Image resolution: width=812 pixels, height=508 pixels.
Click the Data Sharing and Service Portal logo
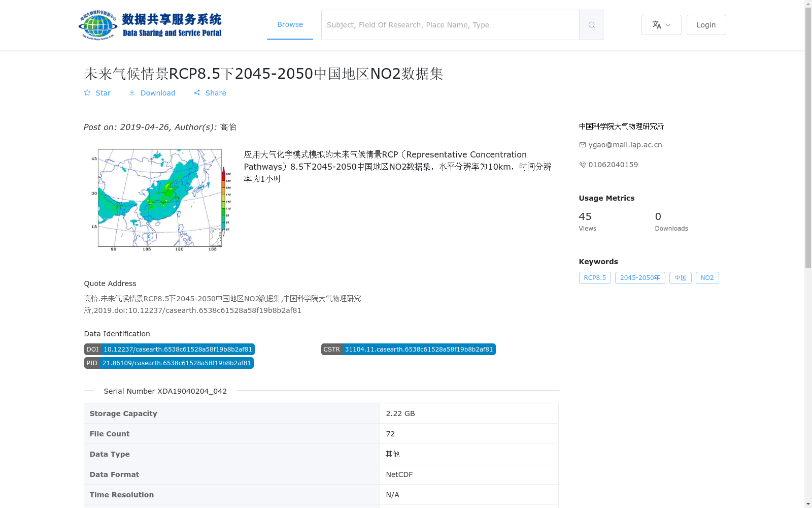coord(150,25)
